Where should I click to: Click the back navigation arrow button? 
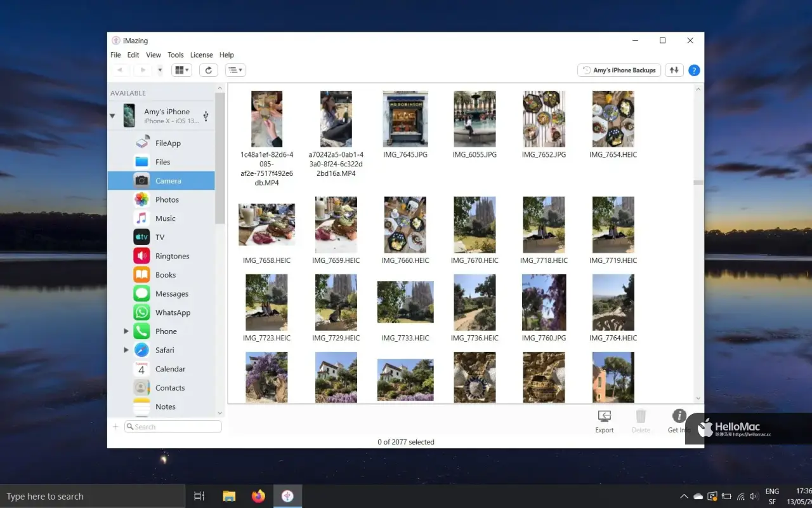click(x=120, y=70)
